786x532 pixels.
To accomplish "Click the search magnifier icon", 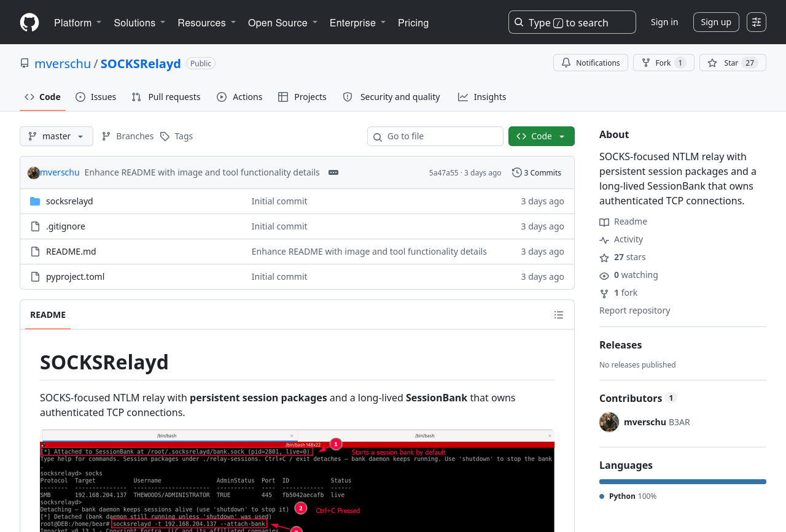I will pyautogui.click(x=519, y=22).
